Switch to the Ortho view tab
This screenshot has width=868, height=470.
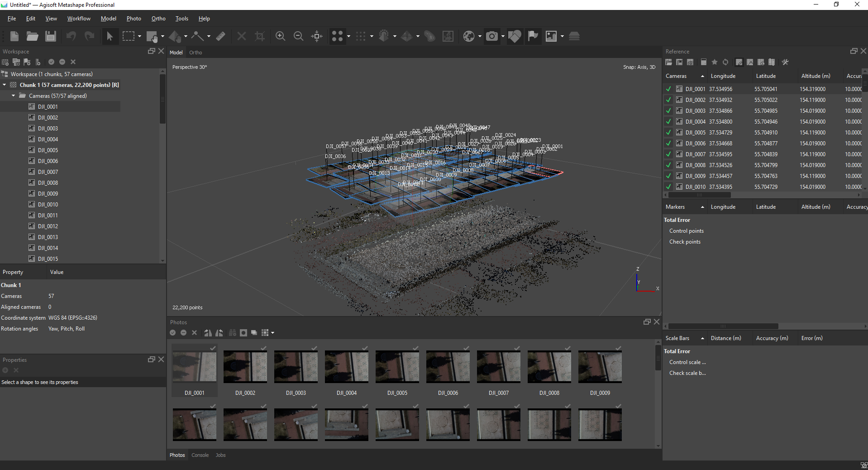coord(196,53)
